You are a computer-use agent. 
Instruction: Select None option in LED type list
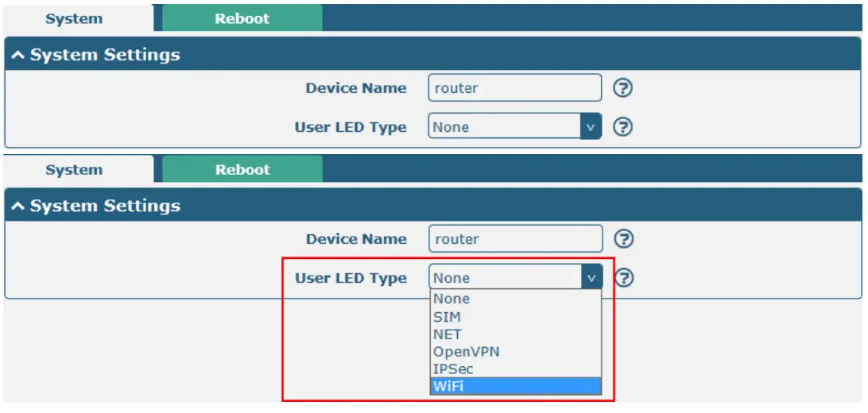(515, 299)
